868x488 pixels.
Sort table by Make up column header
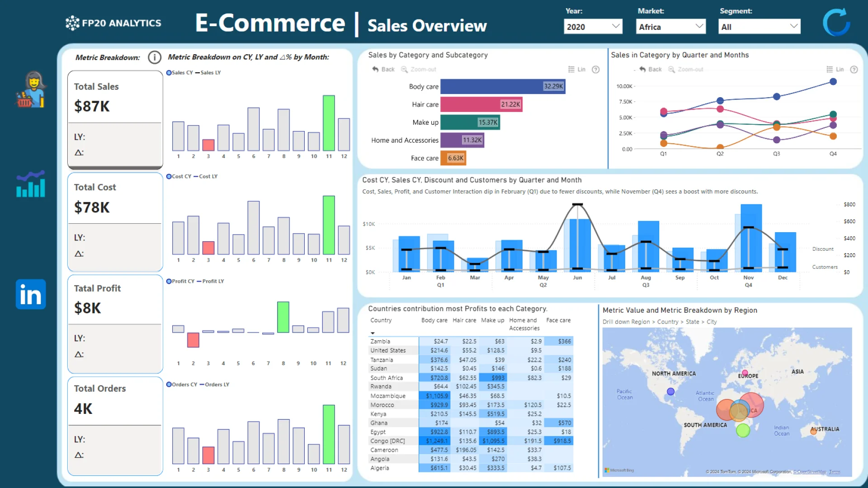click(x=492, y=320)
